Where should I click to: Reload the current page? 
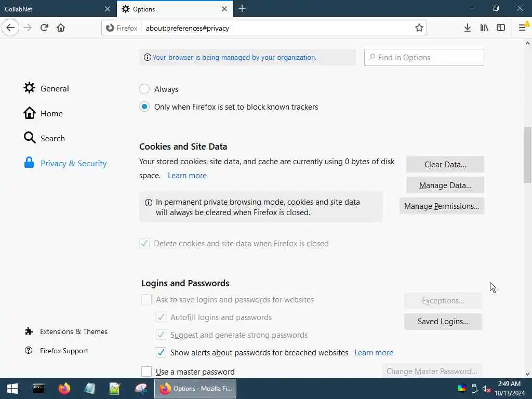(44, 28)
